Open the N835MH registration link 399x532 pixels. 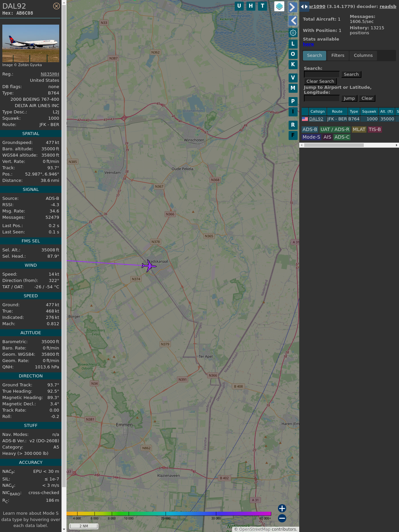(50, 74)
